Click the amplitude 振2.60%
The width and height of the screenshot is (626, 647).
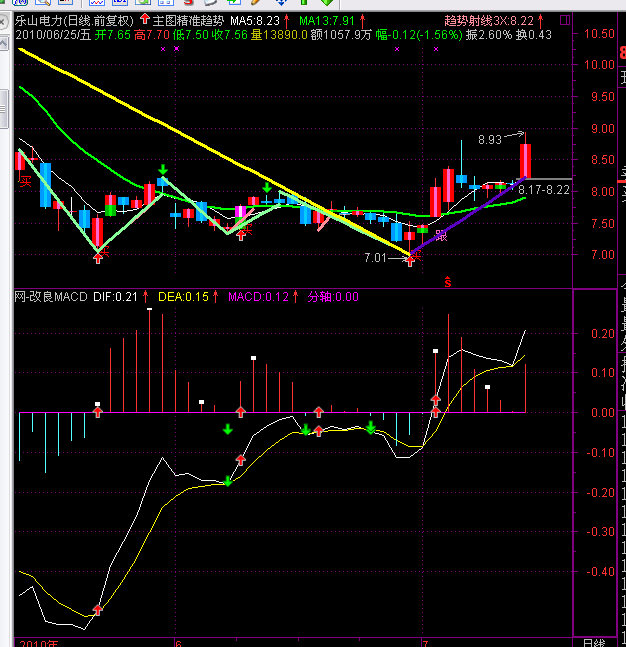[x=489, y=35]
